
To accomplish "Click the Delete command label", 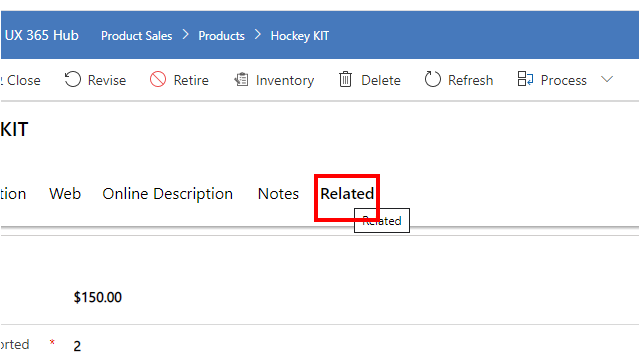I will click(x=381, y=80).
